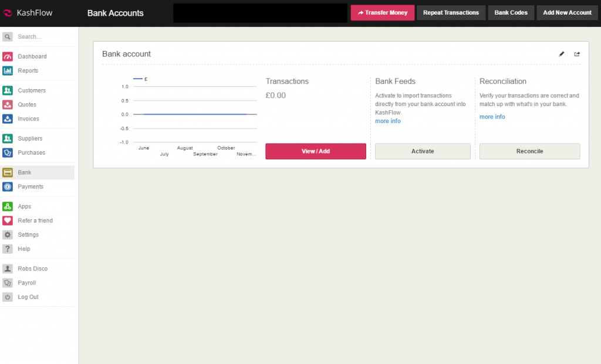Open the Help menu label
601x364 pixels.
[23, 249]
